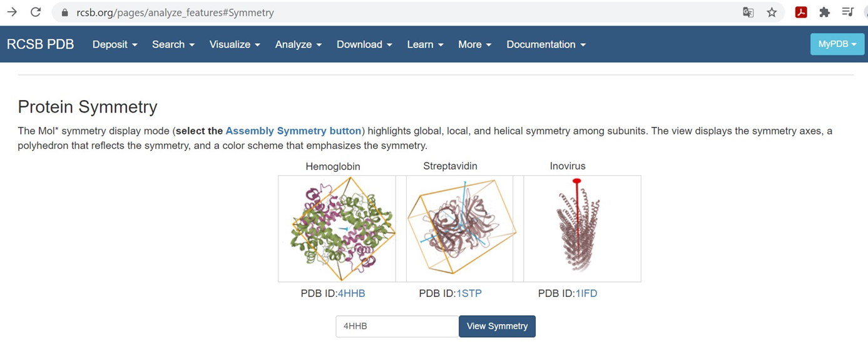Open the Analyze menu
The image size is (868, 342).
click(x=299, y=44)
